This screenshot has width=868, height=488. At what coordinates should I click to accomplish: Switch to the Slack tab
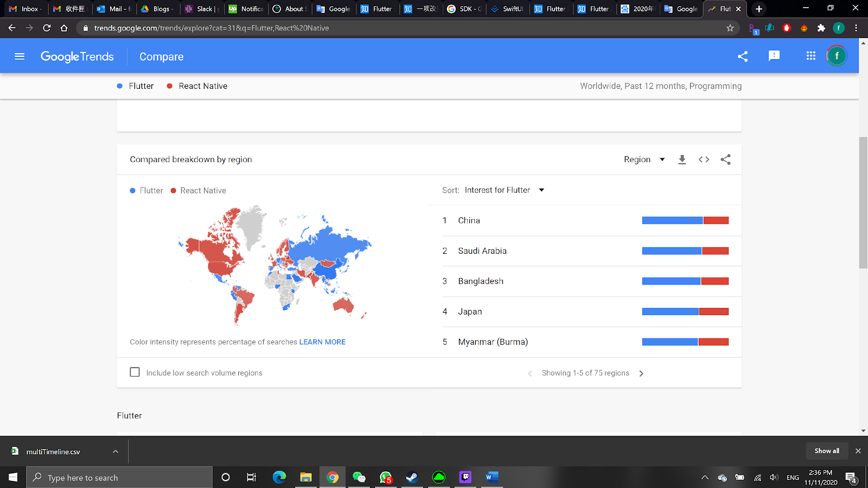coord(201,9)
